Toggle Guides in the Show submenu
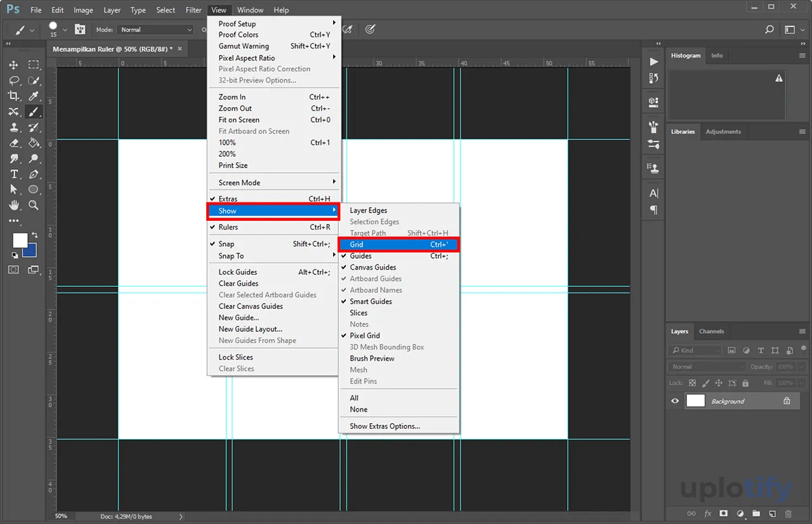This screenshot has height=524, width=812. [x=398, y=256]
